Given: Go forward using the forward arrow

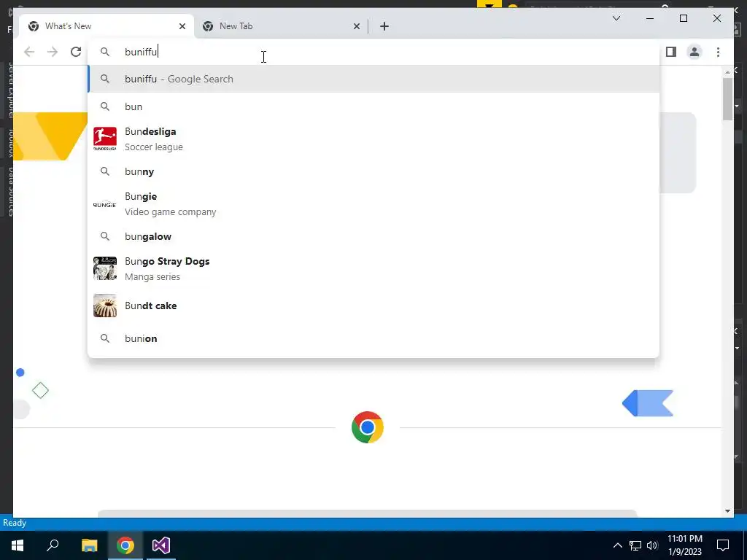Looking at the screenshot, I should (53, 52).
